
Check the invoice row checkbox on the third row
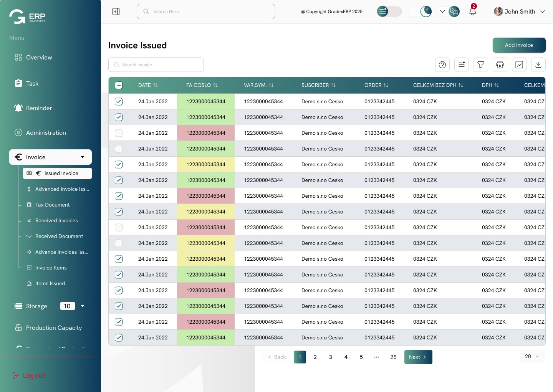coord(119,133)
